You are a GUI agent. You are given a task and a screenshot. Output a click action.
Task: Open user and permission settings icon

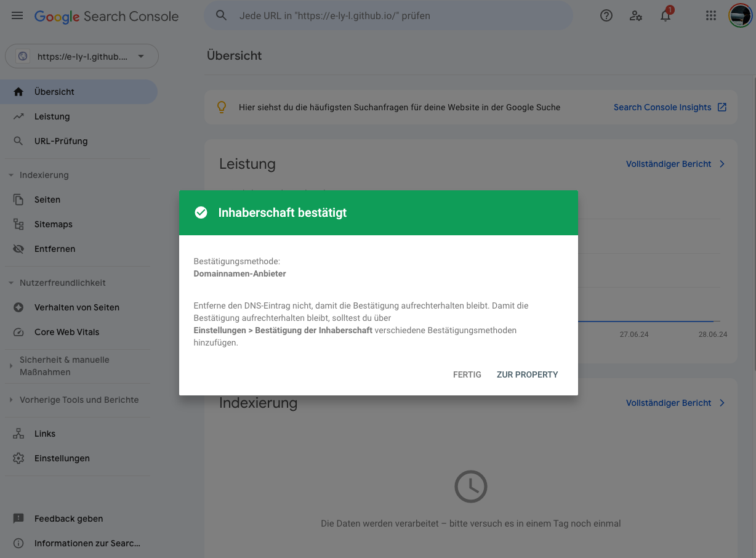pos(636,16)
